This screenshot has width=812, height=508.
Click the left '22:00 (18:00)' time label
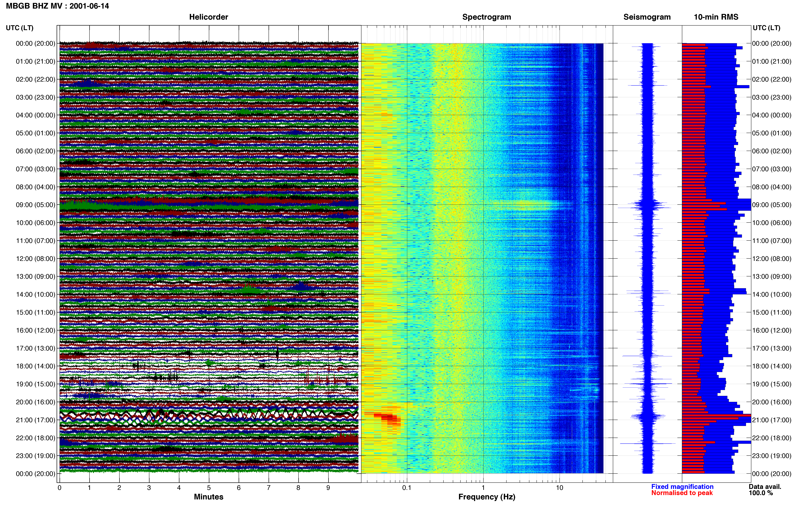pos(36,438)
